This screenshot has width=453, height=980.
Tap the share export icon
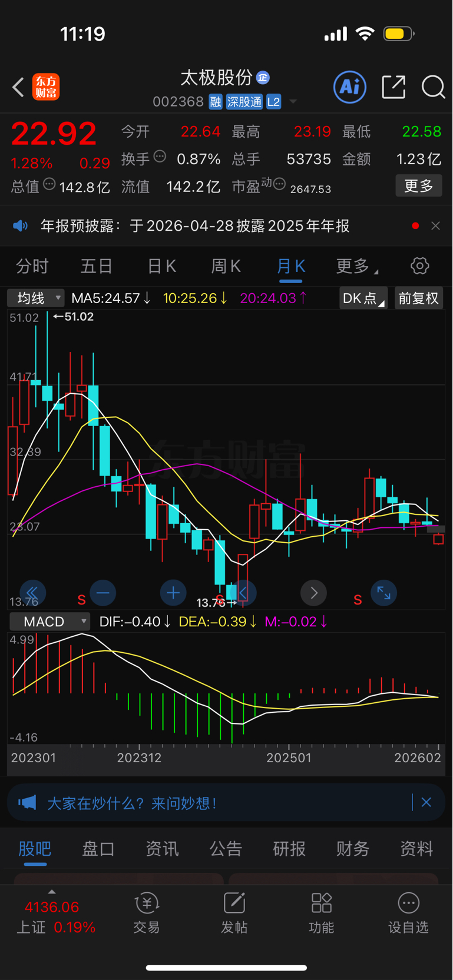(394, 87)
